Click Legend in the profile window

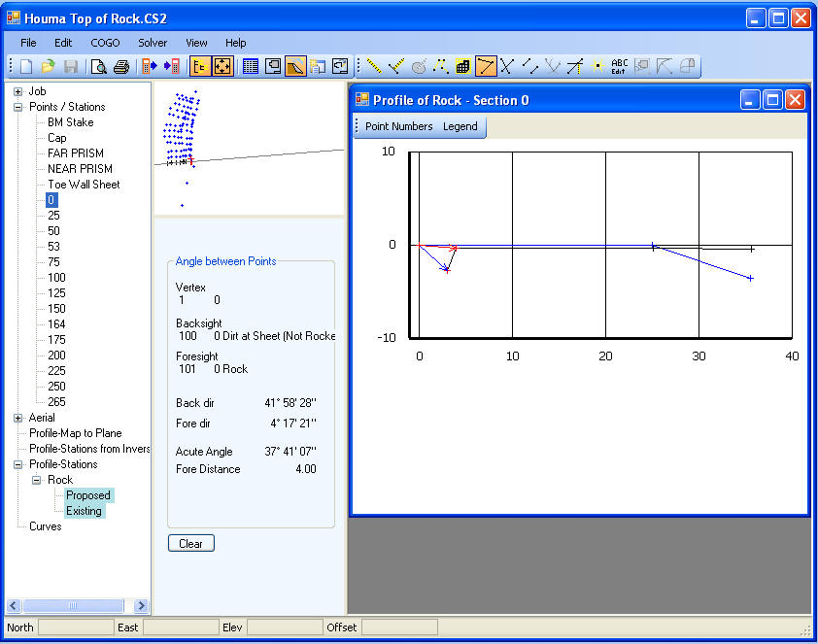460,126
